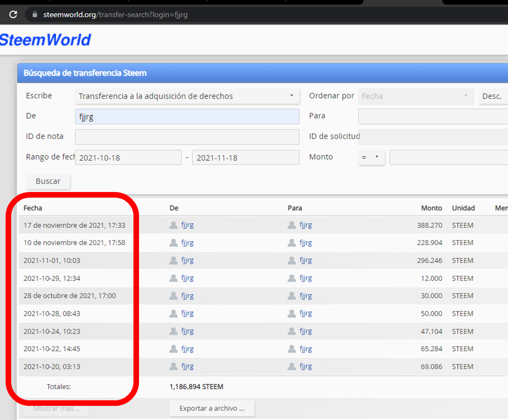Image resolution: width=508 pixels, height=420 pixels.
Task: Open the Desc. sort order dropdown
Action: click(493, 96)
